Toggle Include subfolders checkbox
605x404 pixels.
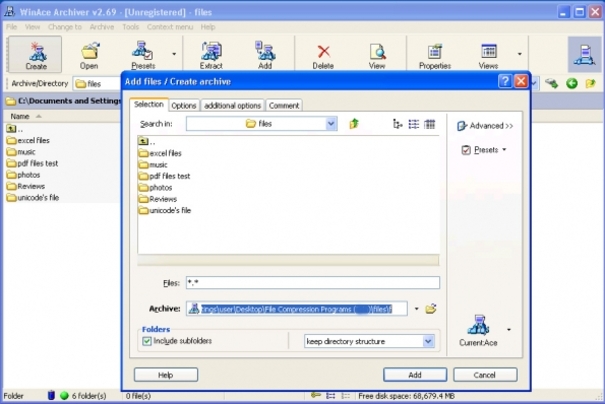[x=147, y=341]
